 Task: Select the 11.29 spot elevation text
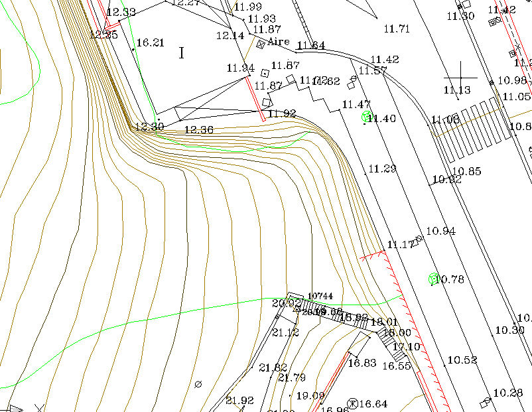[x=382, y=169]
